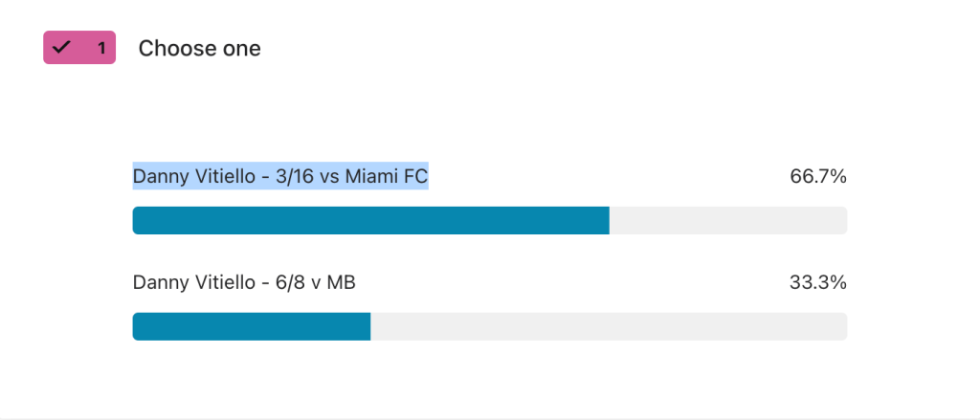Screen dimensions: 980x420
Task: Click the word "vs" in first option
Action: tap(330, 178)
